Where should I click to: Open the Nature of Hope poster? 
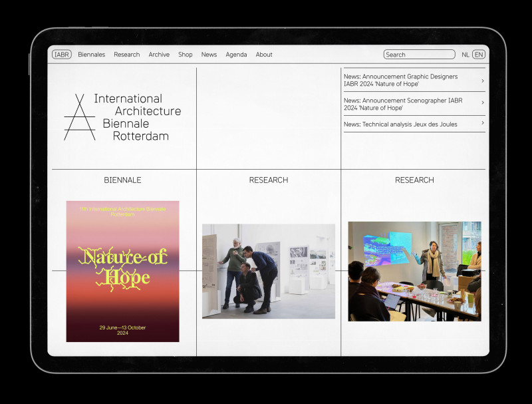coord(122,272)
